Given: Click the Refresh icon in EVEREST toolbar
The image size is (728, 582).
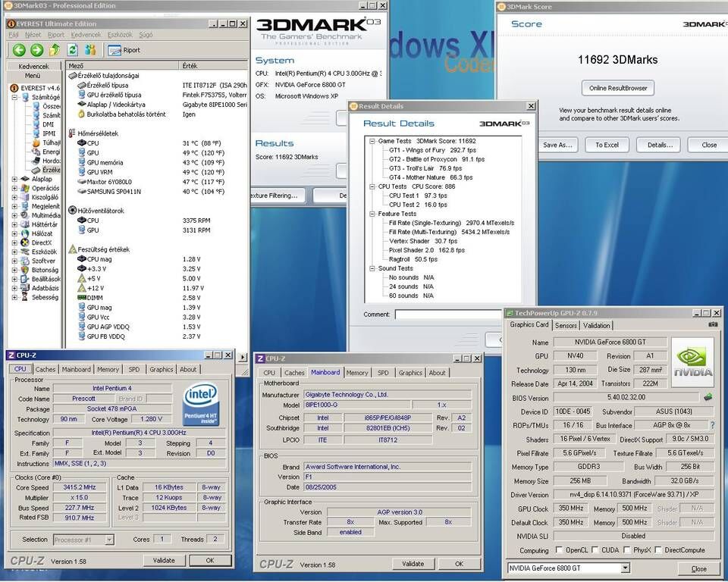Looking at the screenshot, I should (x=73, y=50).
